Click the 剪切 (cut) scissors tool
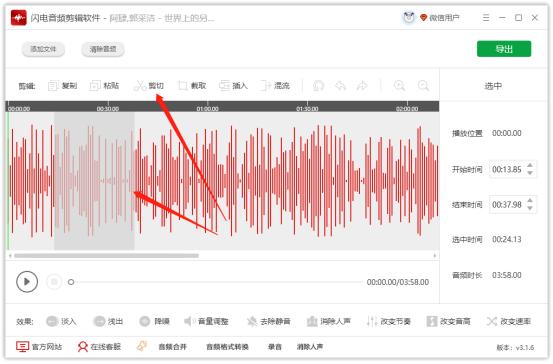The height and width of the screenshot is (364, 553). (x=149, y=86)
